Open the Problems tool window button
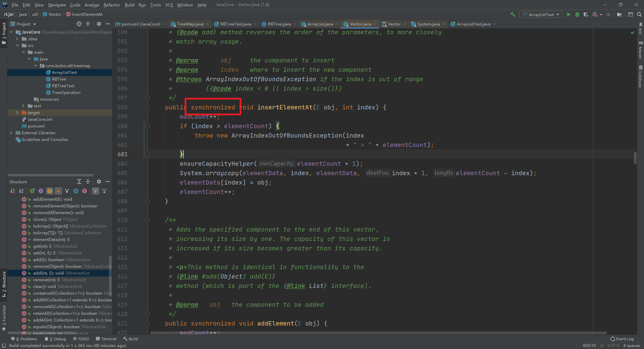644x349 pixels. [x=24, y=339]
